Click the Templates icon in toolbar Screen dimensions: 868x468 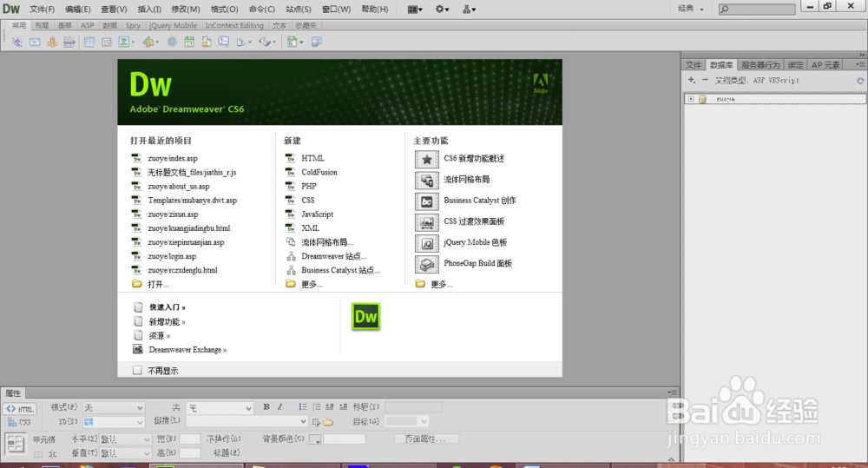point(293,42)
